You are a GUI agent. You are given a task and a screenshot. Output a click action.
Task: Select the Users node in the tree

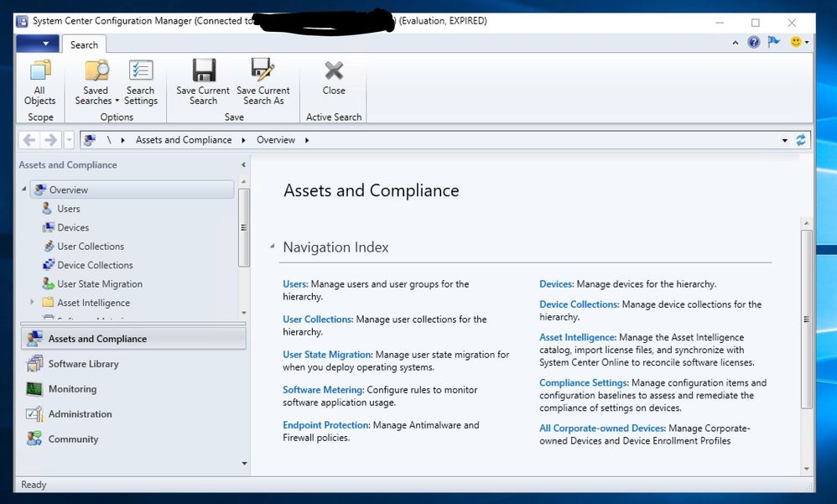tap(68, 209)
